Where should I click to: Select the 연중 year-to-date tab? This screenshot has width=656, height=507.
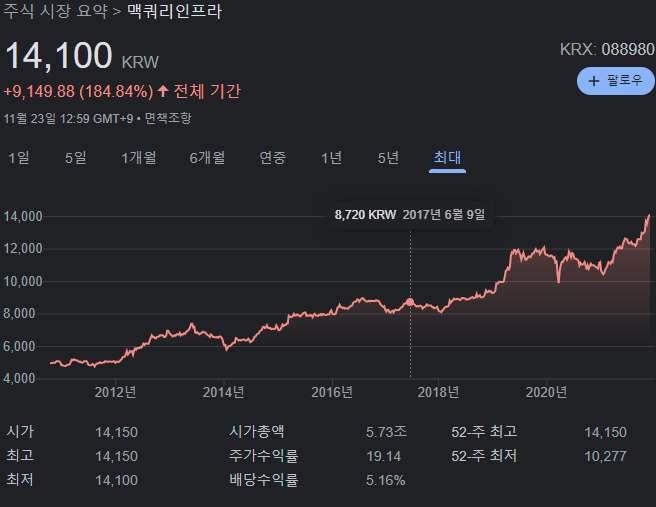(273, 158)
